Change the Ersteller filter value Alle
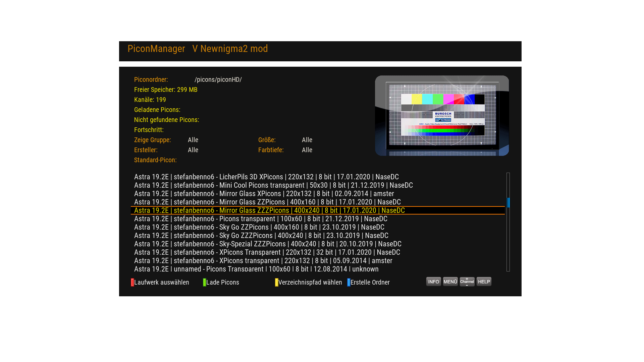 [x=193, y=150]
